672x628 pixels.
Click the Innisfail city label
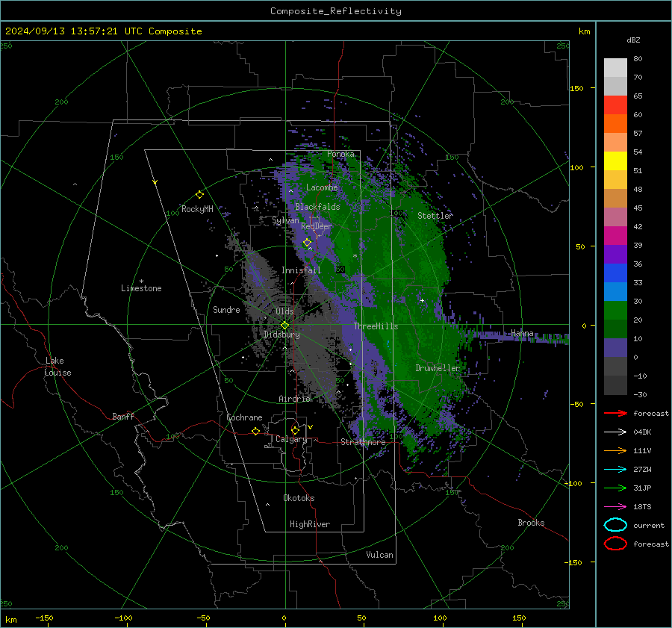coord(301,270)
